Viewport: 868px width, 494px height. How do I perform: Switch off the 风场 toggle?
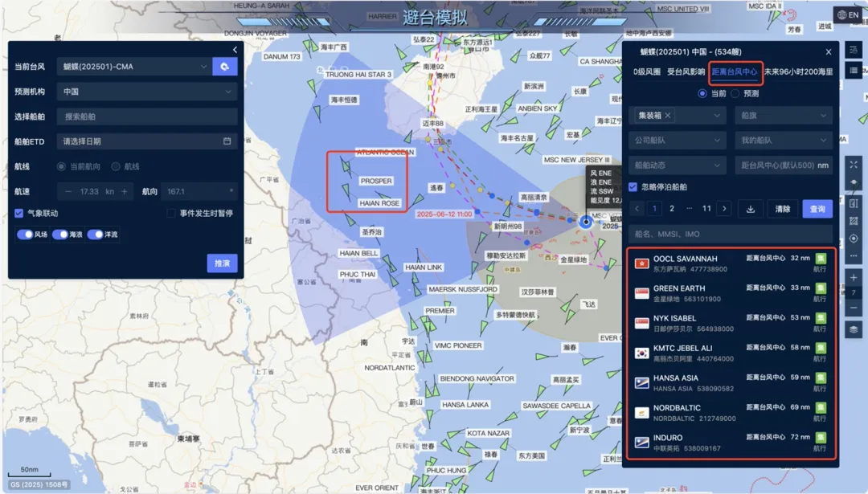coord(25,235)
